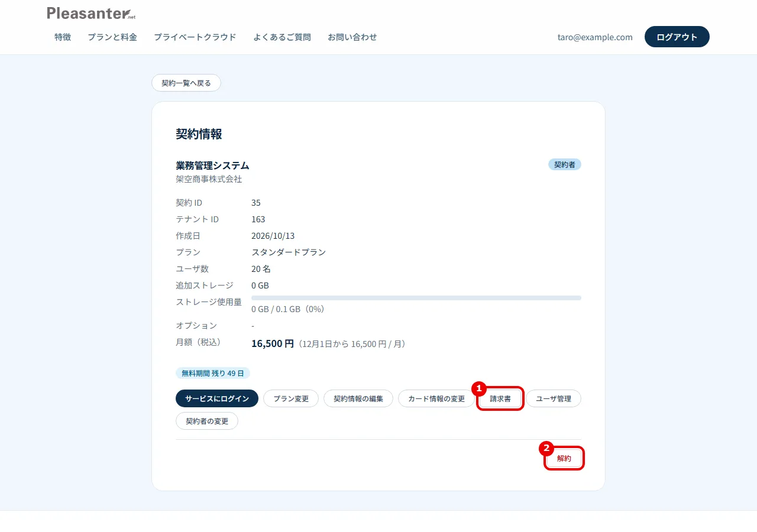
Task: Click the 無料期間 残り 49 日 badge
Action: pos(213,373)
